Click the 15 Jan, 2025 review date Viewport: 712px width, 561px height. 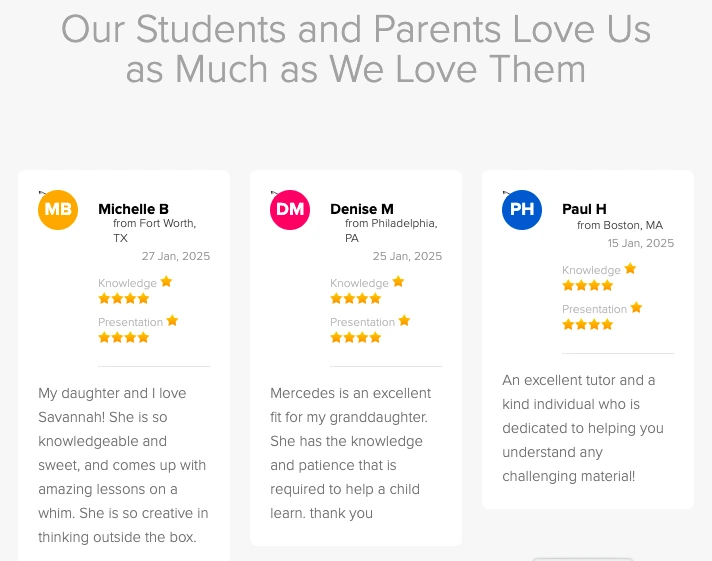coord(640,243)
